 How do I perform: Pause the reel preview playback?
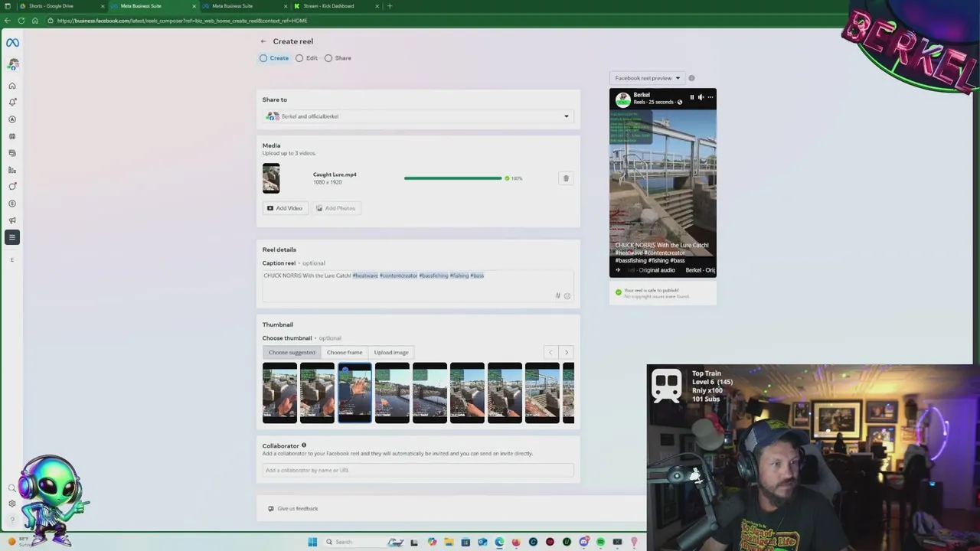point(691,97)
